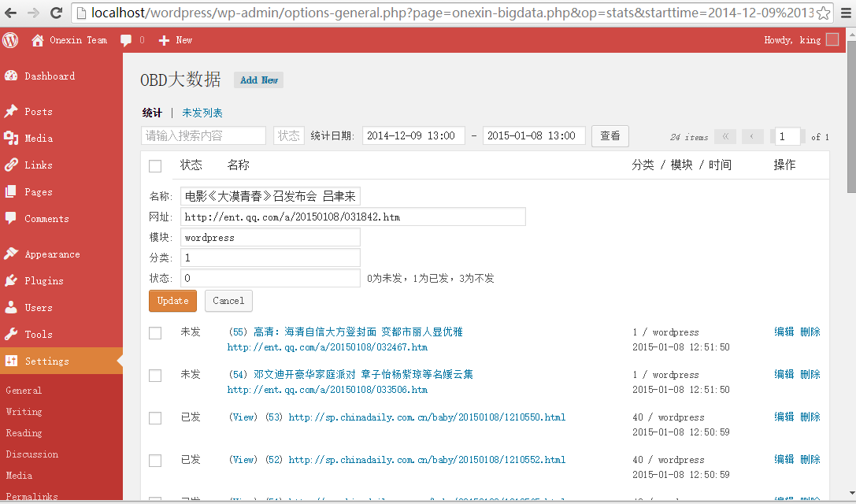The height and width of the screenshot is (504, 856).
Task: Click the 名称 text field
Action: point(270,197)
